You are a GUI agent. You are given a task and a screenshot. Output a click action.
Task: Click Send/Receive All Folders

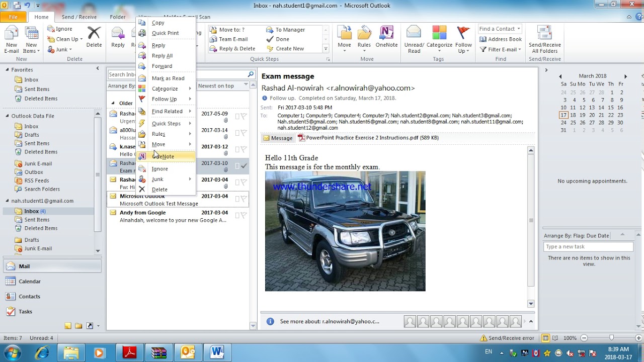pos(545,40)
